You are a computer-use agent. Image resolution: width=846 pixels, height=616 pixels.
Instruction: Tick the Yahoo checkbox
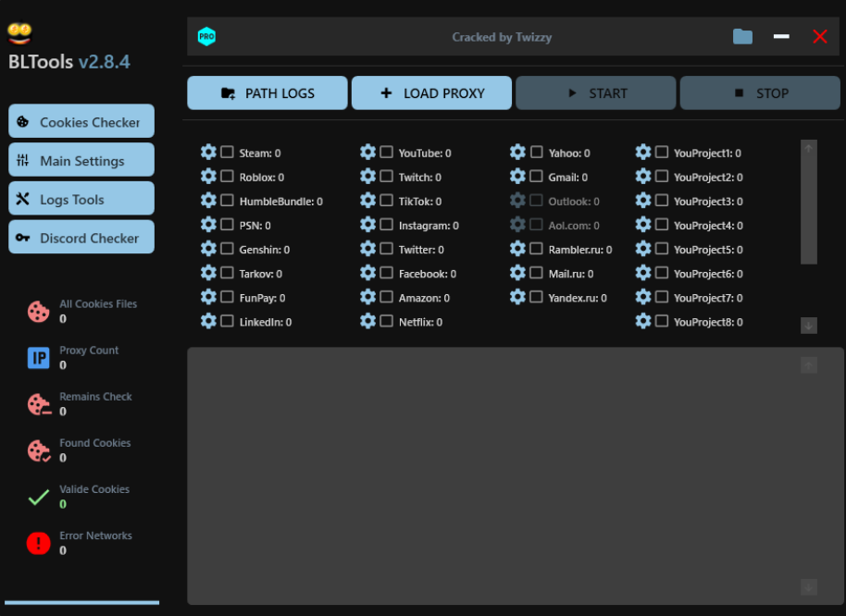coord(536,152)
